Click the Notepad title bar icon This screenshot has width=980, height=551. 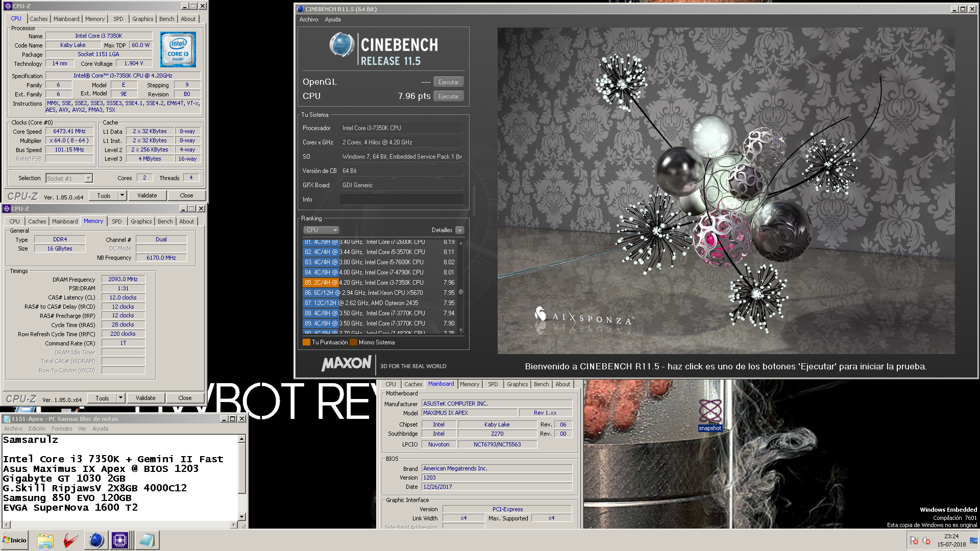(x=7, y=419)
